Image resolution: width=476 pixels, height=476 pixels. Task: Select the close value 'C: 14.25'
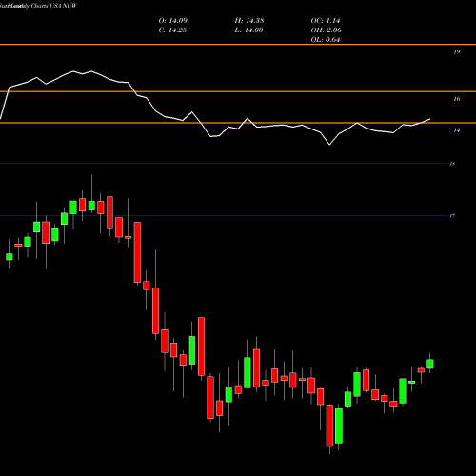point(172,30)
